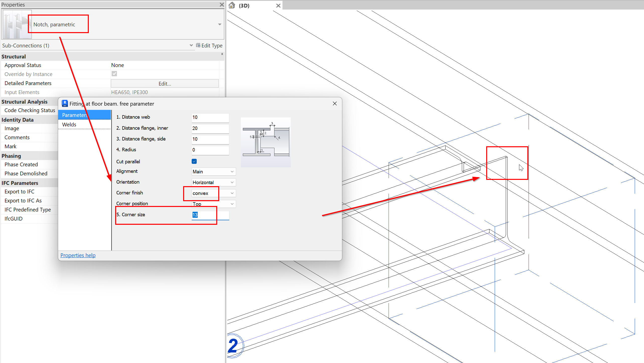Collapse the Structural section chevron

pyautogui.click(x=222, y=54)
